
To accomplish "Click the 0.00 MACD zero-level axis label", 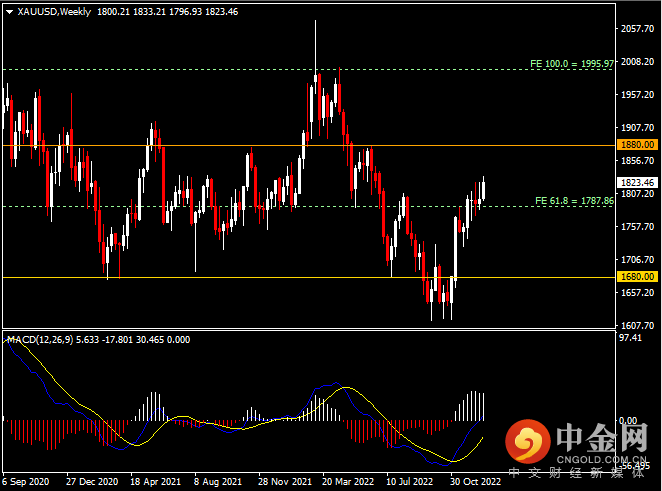I will point(629,421).
